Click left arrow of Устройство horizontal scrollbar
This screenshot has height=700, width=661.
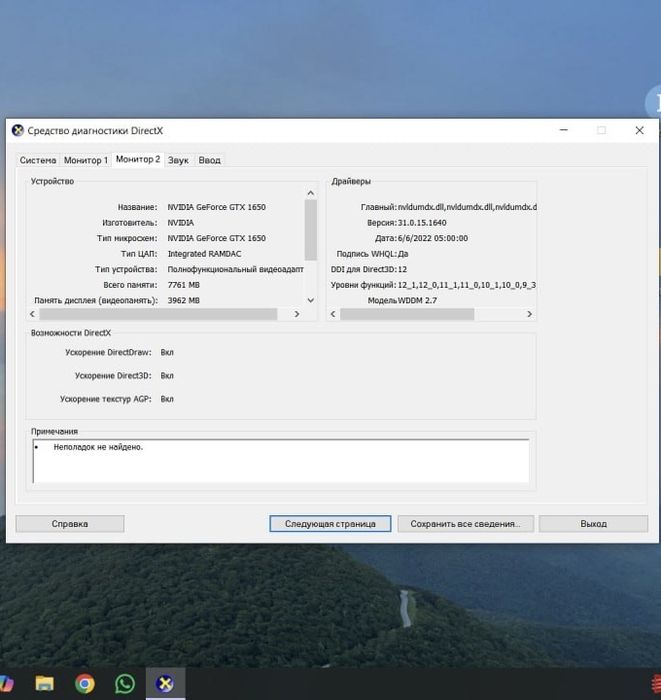[x=33, y=314]
